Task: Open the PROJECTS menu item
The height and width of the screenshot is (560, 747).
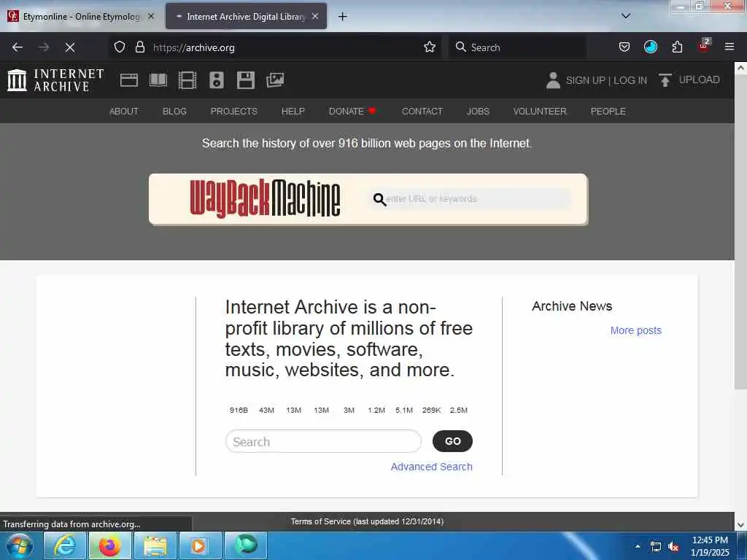Action: click(x=234, y=111)
